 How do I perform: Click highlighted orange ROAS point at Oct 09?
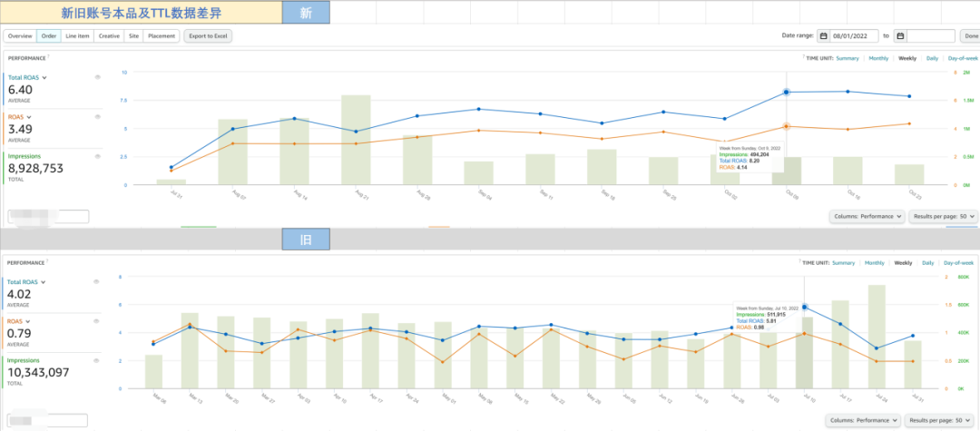click(x=786, y=126)
